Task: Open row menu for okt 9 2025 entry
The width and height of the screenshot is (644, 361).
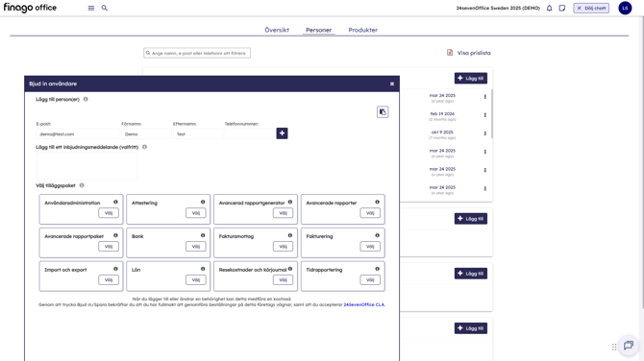Action: pos(485,133)
